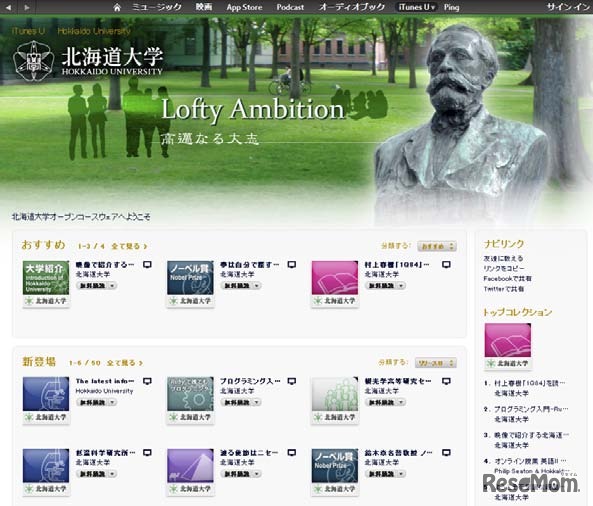
Task: Open the 新登場 sort dropdown
Action: point(436,363)
